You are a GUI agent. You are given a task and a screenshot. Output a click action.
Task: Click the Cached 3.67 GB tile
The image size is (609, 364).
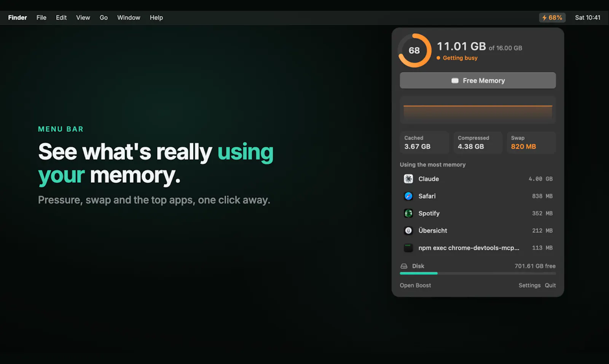pyautogui.click(x=424, y=143)
